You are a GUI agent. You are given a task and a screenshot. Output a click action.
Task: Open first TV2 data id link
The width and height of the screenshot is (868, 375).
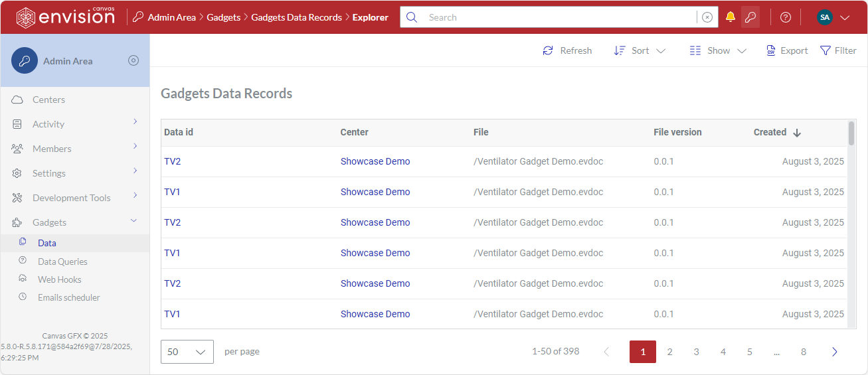(173, 161)
